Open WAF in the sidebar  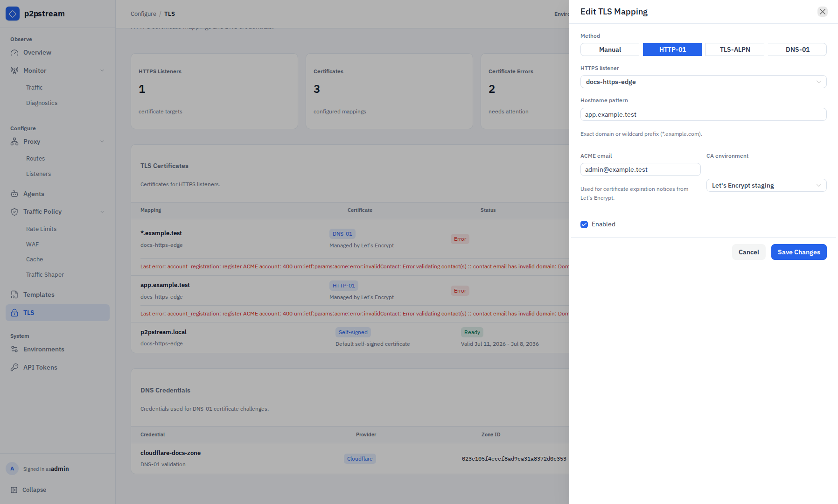[x=32, y=244]
